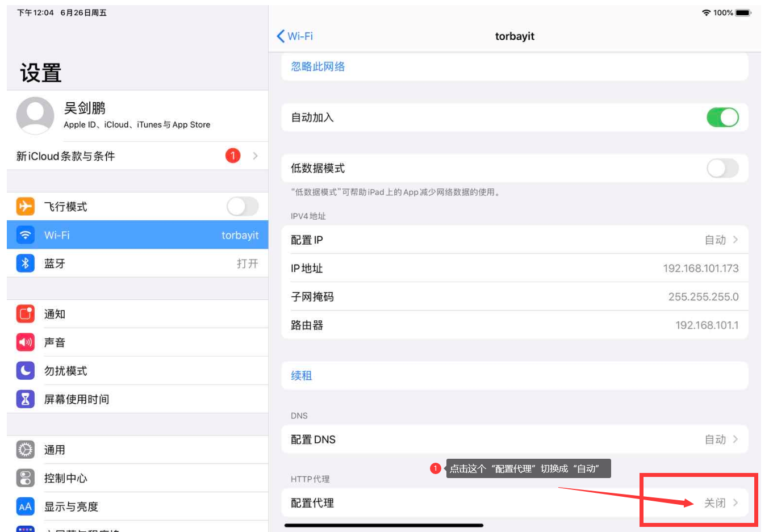The height and width of the screenshot is (532, 773).
Task: Open 配置代理 proxy setting row
Action: click(x=514, y=503)
